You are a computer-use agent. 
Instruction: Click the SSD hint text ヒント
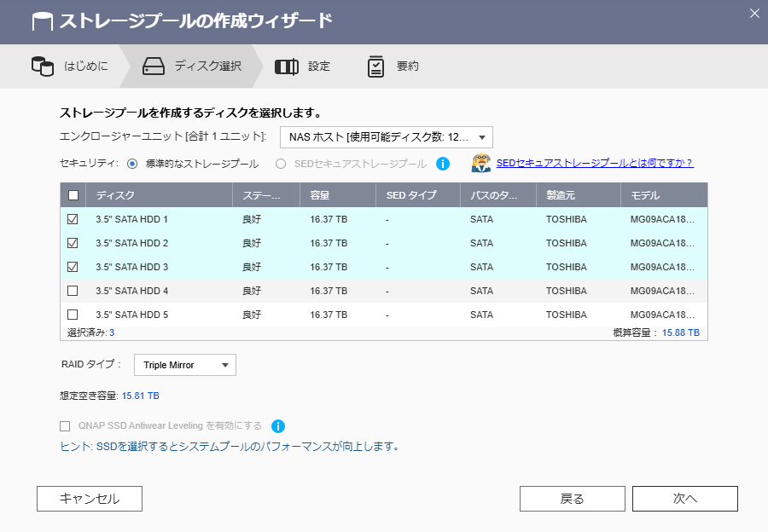pos(230,447)
